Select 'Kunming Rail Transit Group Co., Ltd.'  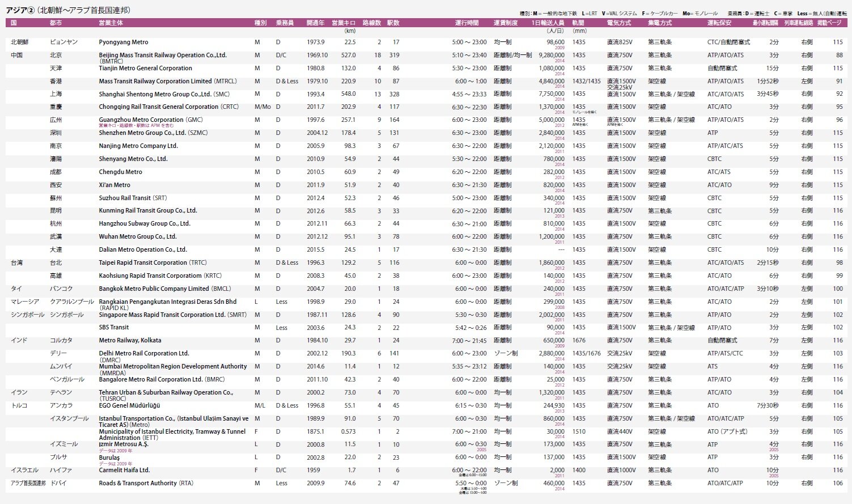coord(148,211)
